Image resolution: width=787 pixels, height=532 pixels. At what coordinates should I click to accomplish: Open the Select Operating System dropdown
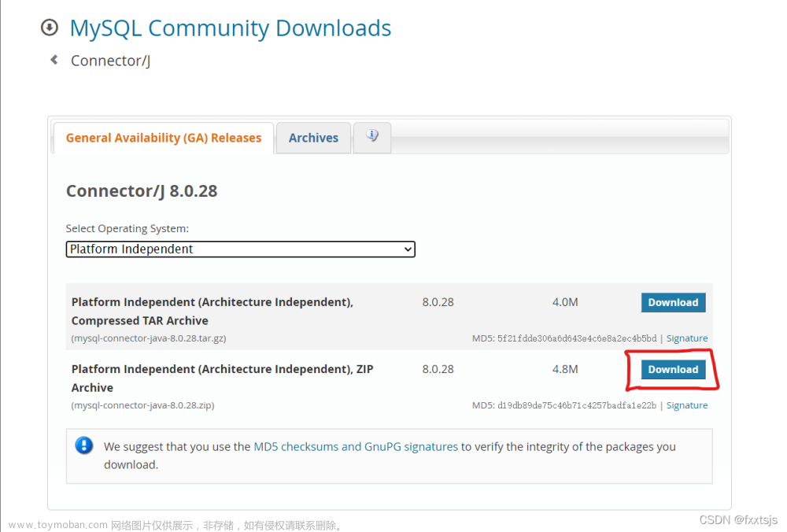click(x=240, y=249)
